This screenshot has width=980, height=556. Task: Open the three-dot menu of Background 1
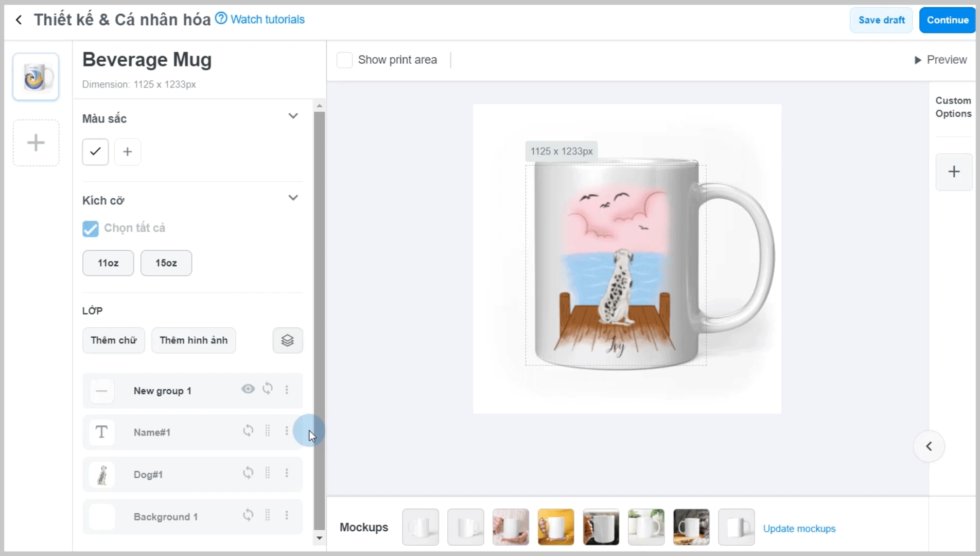click(287, 515)
